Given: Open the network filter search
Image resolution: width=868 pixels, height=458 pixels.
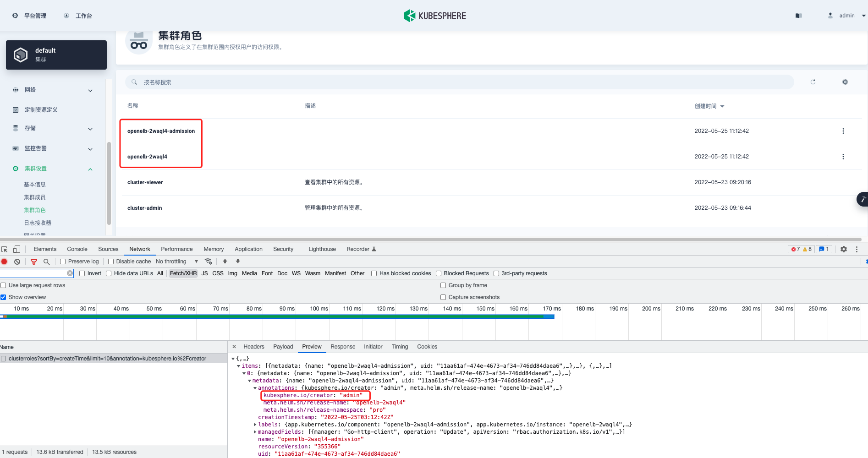Looking at the screenshot, I should point(47,262).
